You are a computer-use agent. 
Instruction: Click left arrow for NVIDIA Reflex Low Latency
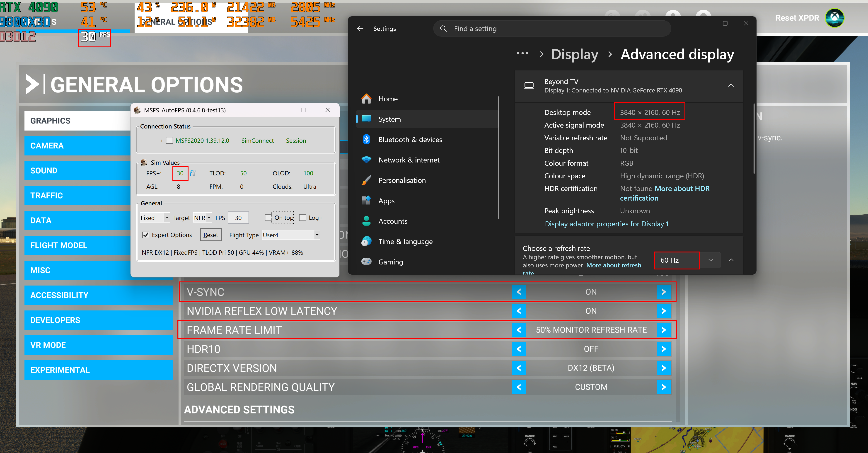pyautogui.click(x=519, y=311)
